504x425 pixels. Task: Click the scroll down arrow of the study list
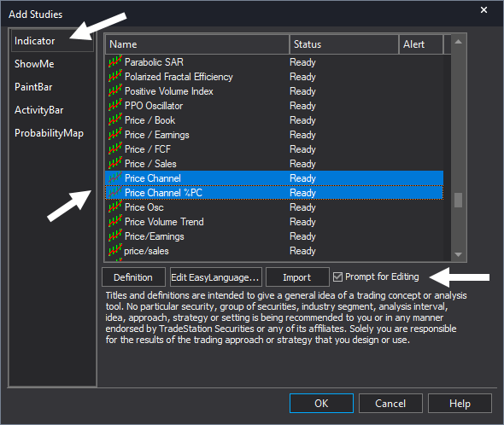[x=459, y=254]
